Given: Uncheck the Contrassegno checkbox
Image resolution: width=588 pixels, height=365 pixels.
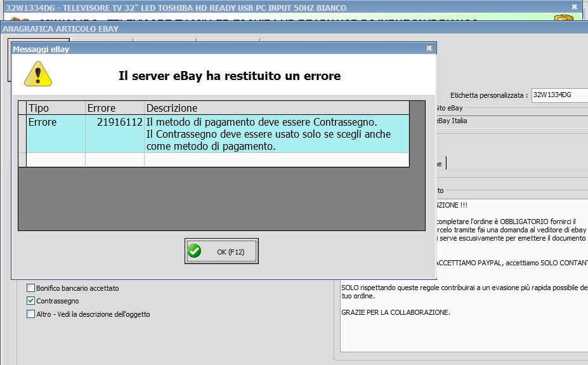Looking at the screenshot, I should 30,300.
